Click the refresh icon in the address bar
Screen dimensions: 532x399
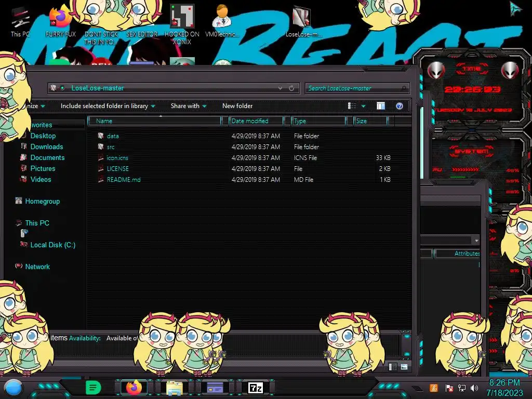click(x=291, y=88)
